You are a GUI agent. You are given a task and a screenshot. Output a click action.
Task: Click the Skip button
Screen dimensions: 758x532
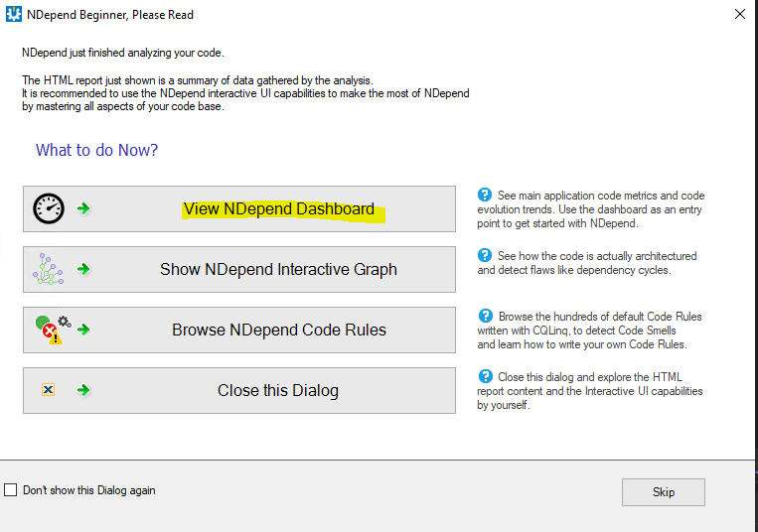click(x=664, y=492)
